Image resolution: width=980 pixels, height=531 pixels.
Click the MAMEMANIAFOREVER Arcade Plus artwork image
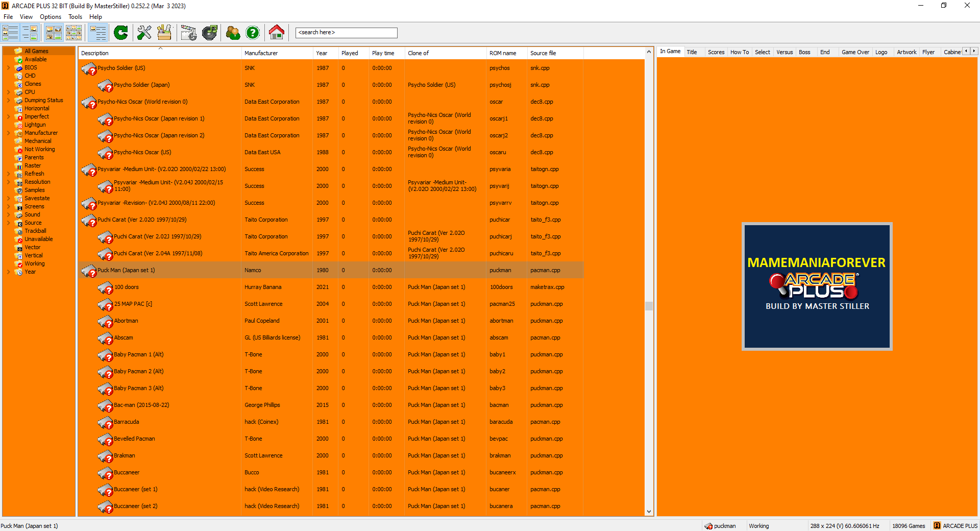(x=817, y=286)
